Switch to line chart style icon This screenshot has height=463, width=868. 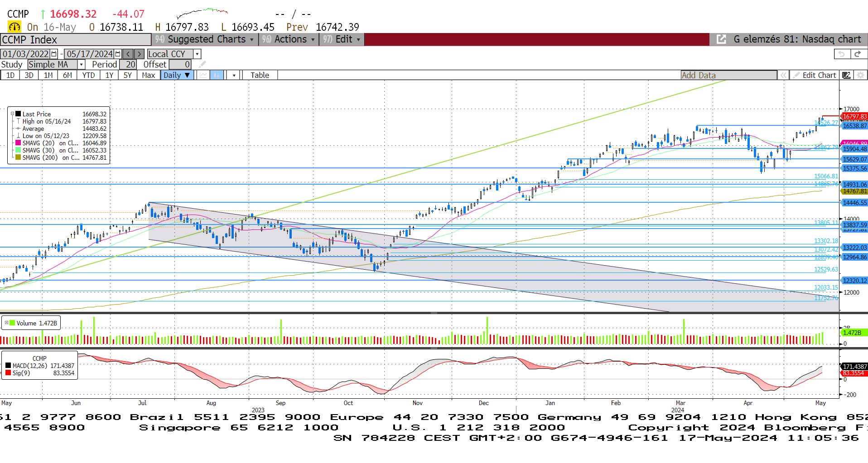(204, 75)
